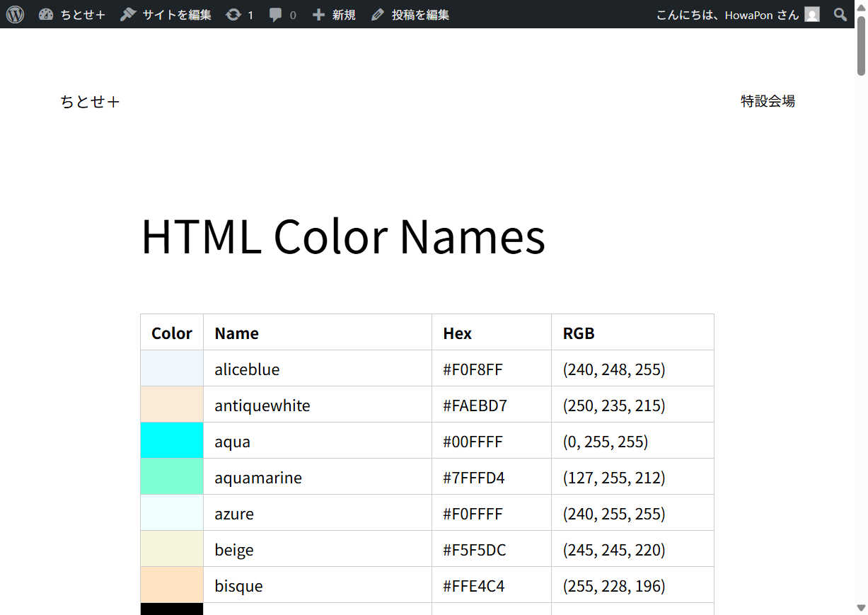Visit the 特設会場 link
The height and width of the screenshot is (615, 868).
click(x=768, y=101)
